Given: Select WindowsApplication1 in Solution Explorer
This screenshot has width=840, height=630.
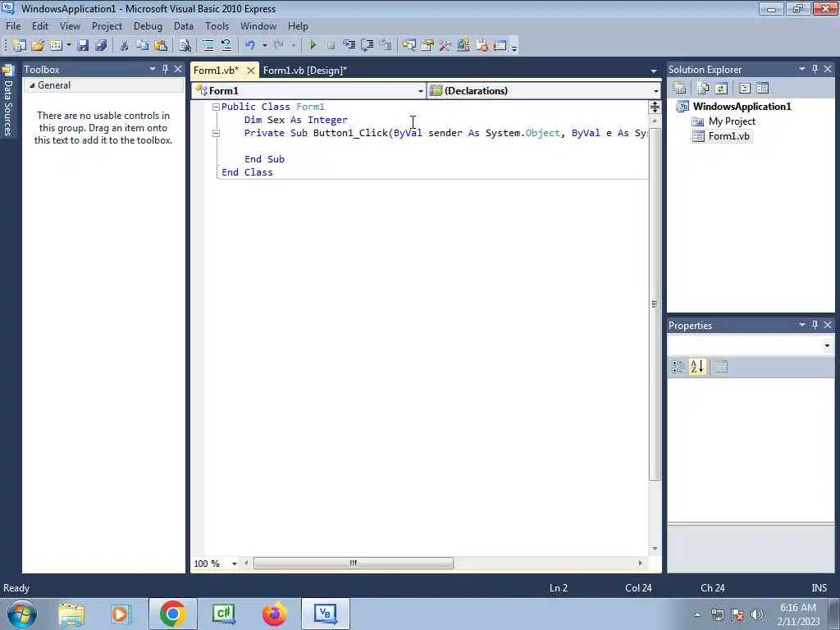Looking at the screenshot, I should click(742, 107).
